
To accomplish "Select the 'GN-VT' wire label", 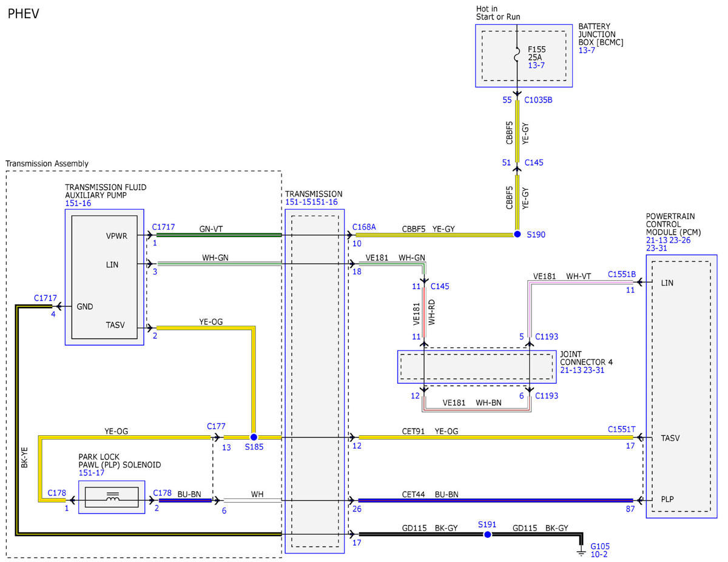I will [x=212, y=230].
